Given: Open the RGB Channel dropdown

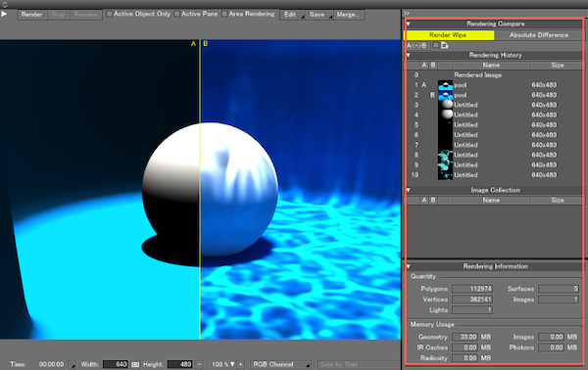Looking at the screenshot, I should tap(281, 364).
